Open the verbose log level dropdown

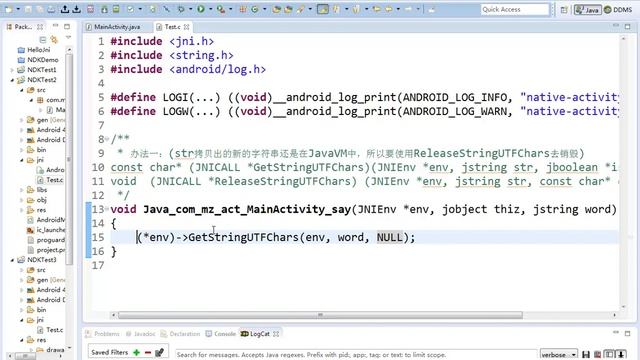558,354
